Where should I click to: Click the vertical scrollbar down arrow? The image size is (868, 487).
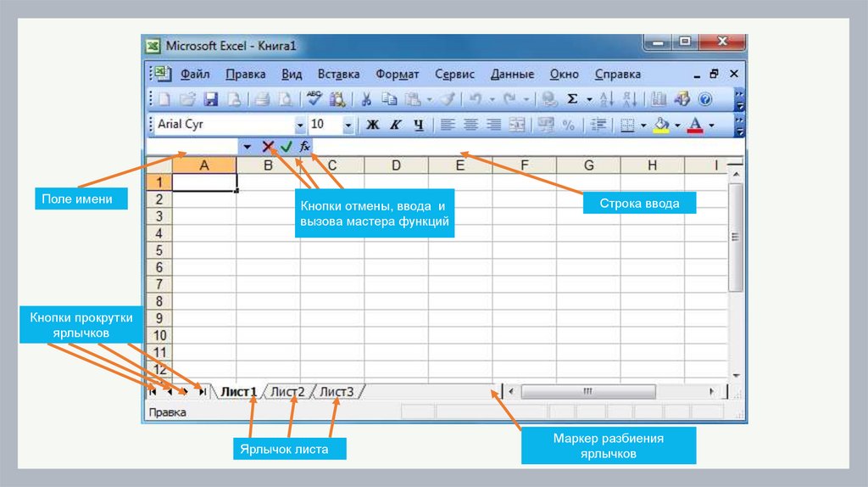coord(737,376)
